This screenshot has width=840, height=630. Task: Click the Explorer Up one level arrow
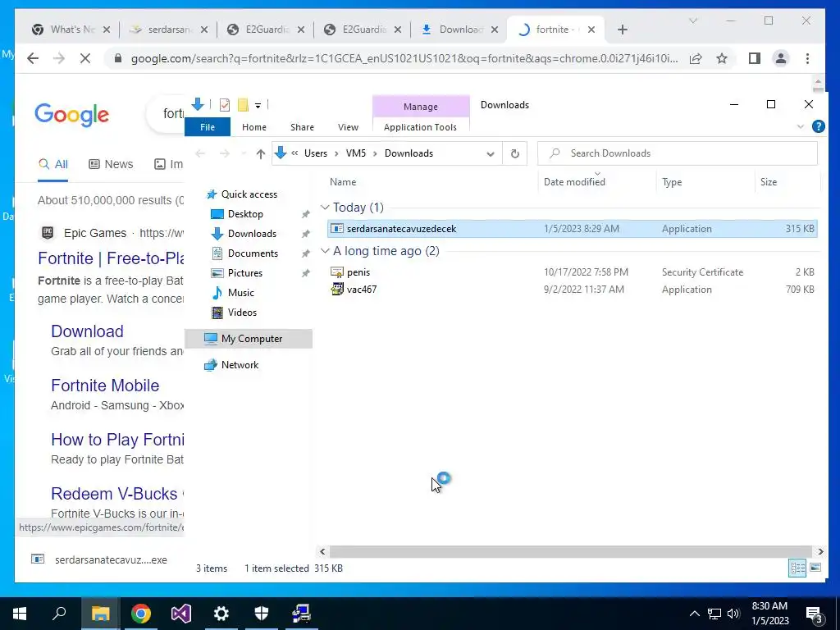(x=260, y=153)
